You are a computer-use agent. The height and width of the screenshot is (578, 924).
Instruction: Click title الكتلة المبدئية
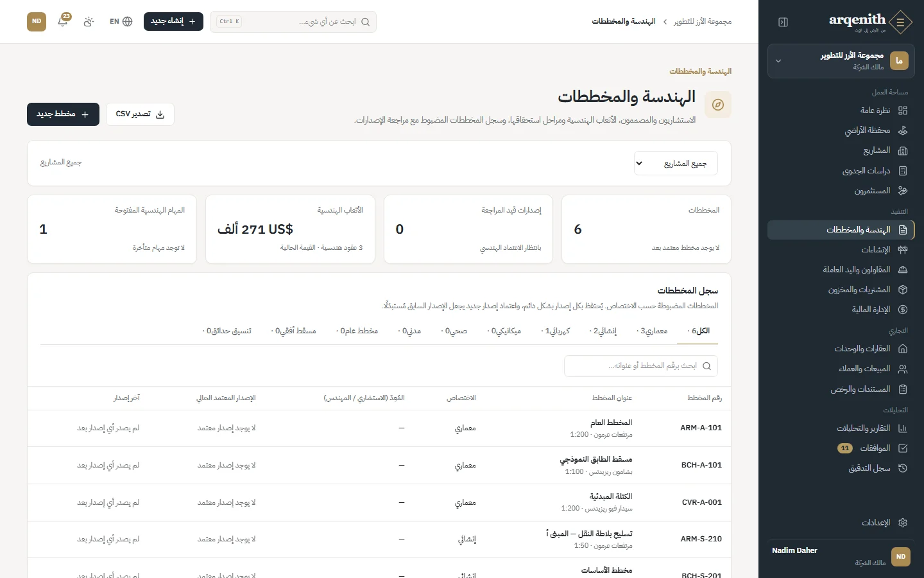click(611, 496)
